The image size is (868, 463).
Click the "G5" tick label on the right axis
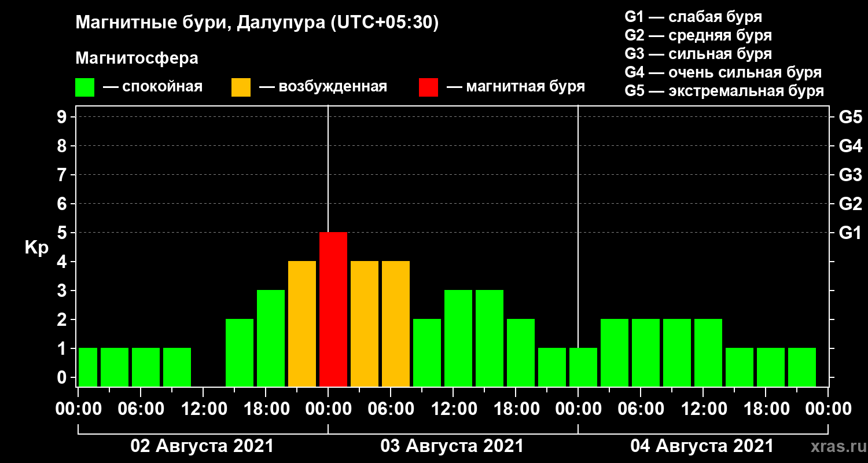[850, 117]
